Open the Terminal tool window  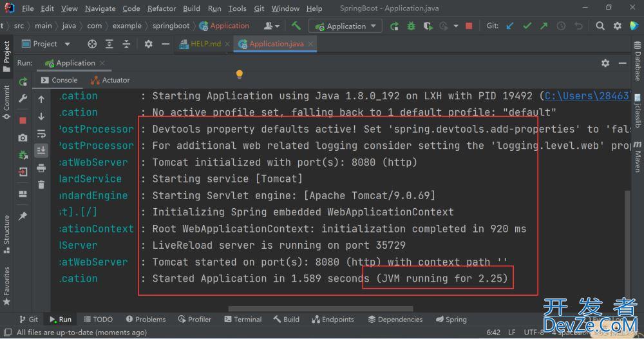tap(243, 319)
